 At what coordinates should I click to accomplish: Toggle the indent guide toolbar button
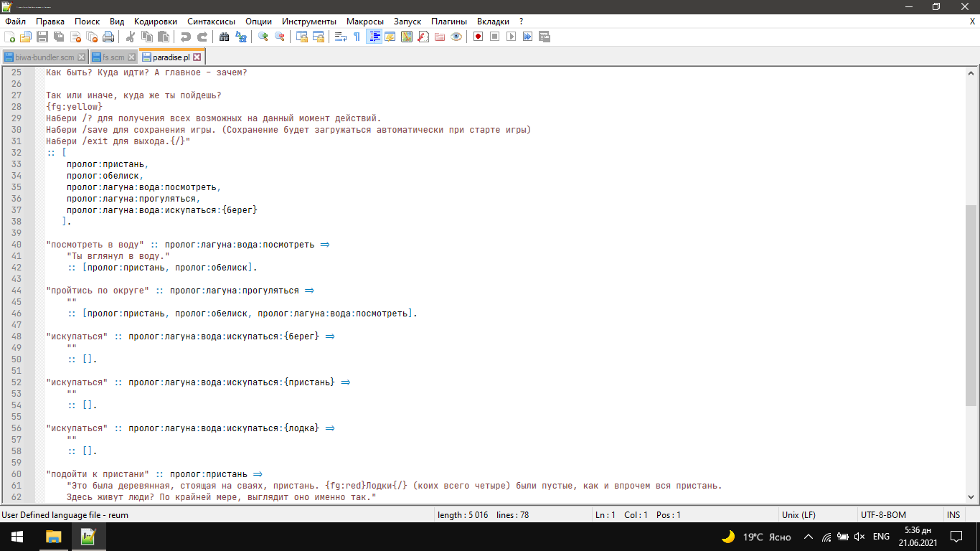coord(374,37)
